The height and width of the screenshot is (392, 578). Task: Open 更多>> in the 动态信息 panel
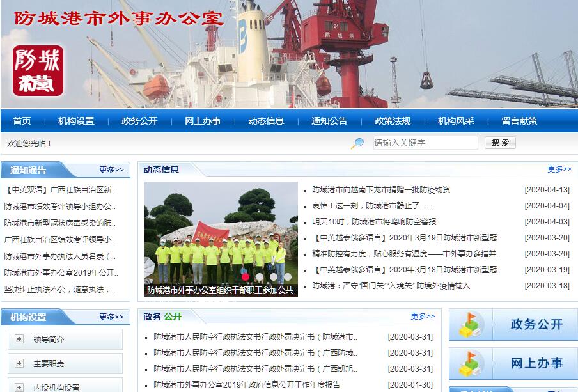tap(559, 169)
